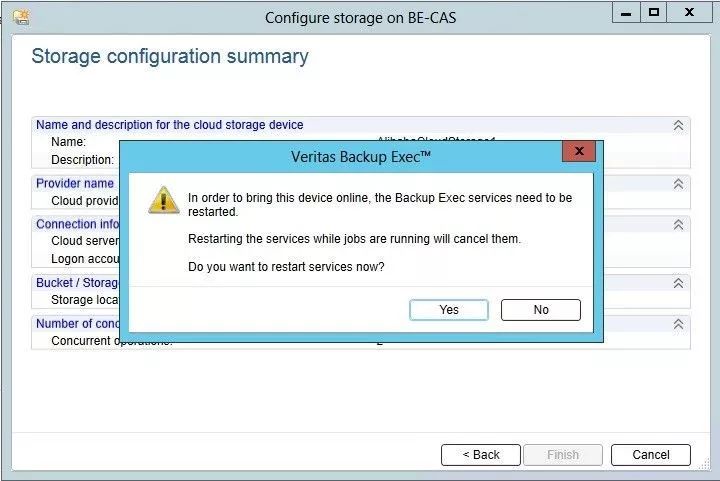The height and width of the screenshot is (481, 720).
Task: Maximize the Configure storage window
Action: coord(654,13)
